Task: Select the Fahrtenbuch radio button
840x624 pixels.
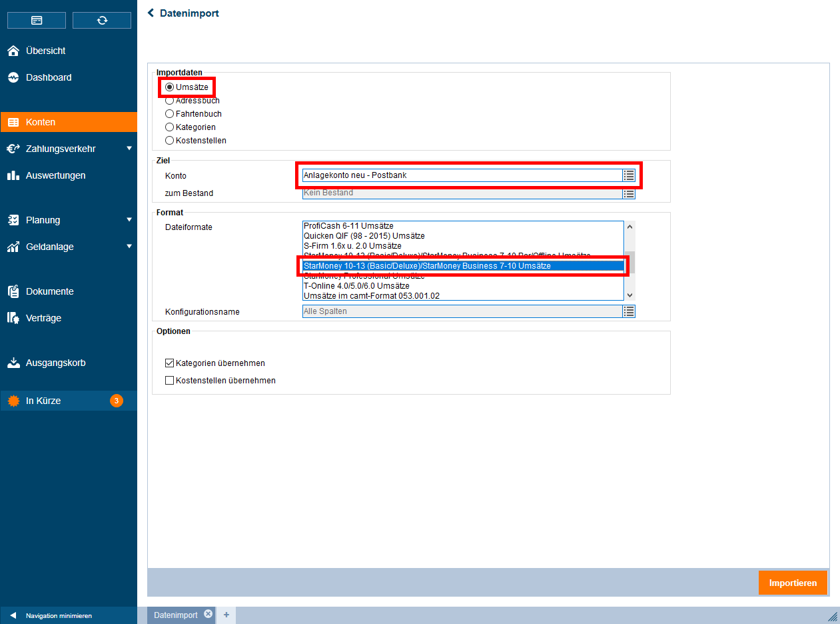Action: pos(169,114)
